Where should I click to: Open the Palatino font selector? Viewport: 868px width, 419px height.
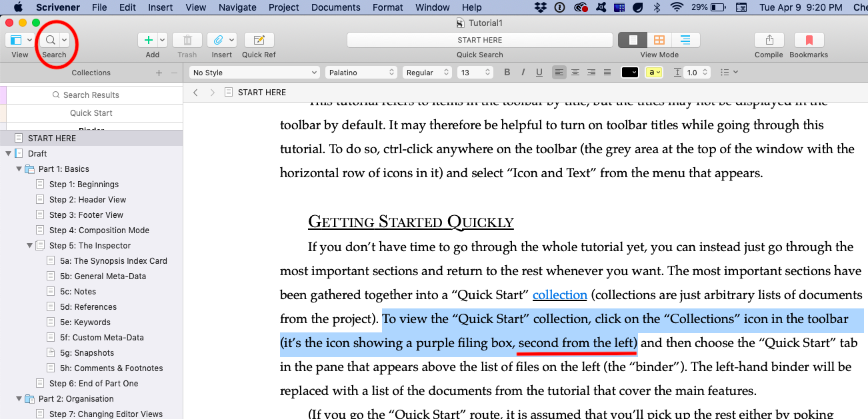(x=361, y=72)
